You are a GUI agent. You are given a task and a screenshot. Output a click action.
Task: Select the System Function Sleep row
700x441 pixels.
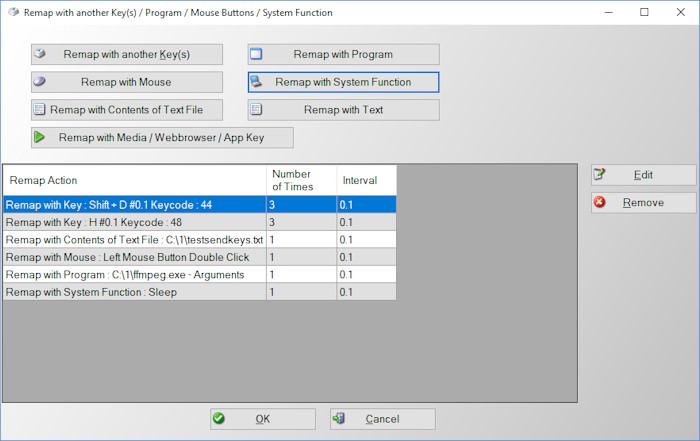click(x=135, y=292)
